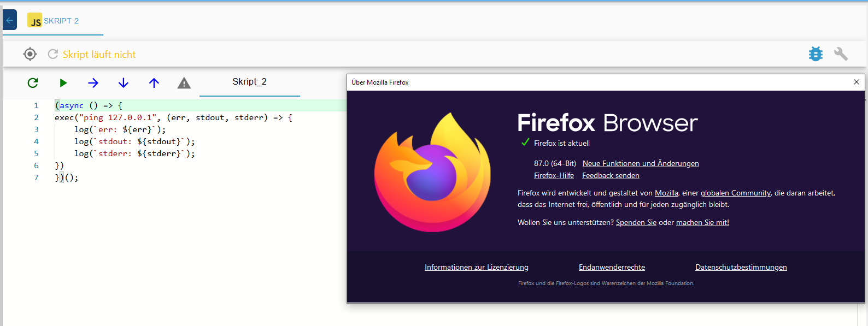The height and width of the screenshot is (326, 868).
Task: Click the log stdout code line
Action: tap(134, 141)
